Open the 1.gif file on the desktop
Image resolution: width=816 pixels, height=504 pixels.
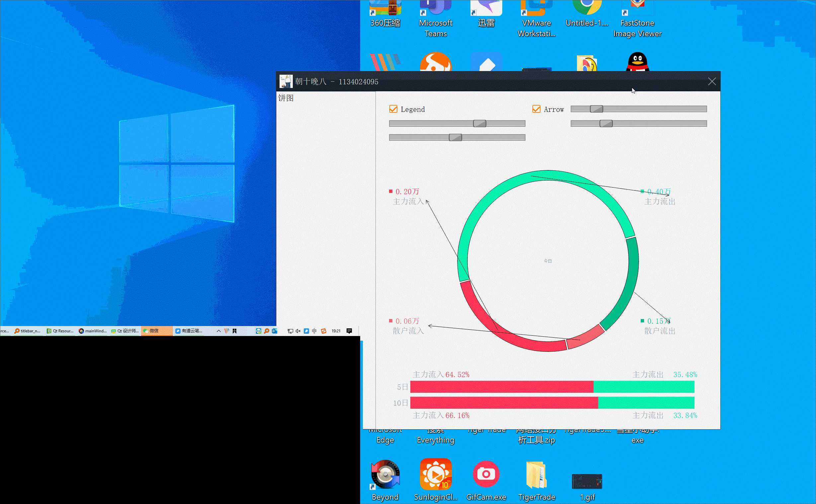click(587, 487)
